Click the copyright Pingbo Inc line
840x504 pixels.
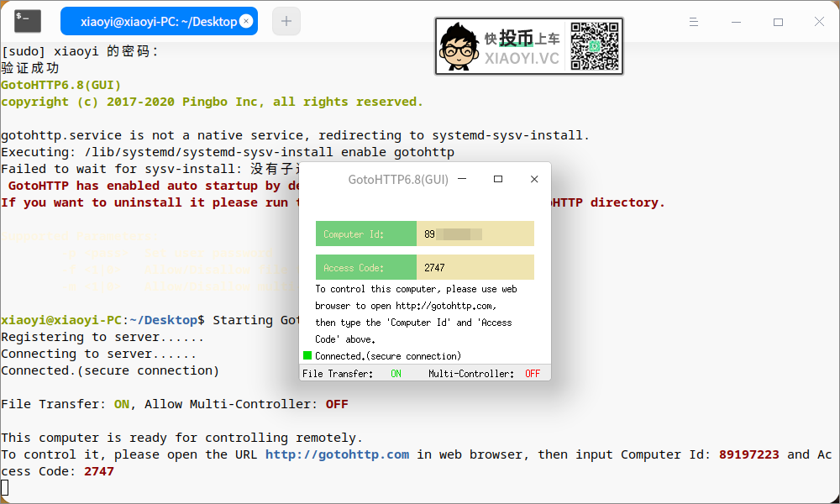[x=213, y=102]
